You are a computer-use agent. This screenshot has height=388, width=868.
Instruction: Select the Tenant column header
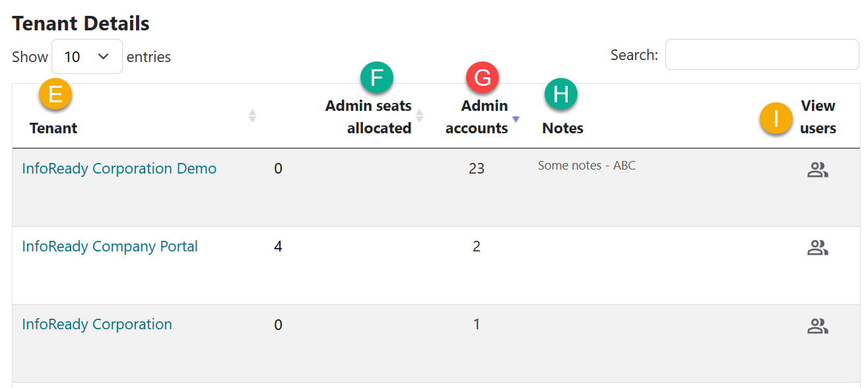[53, 128]
